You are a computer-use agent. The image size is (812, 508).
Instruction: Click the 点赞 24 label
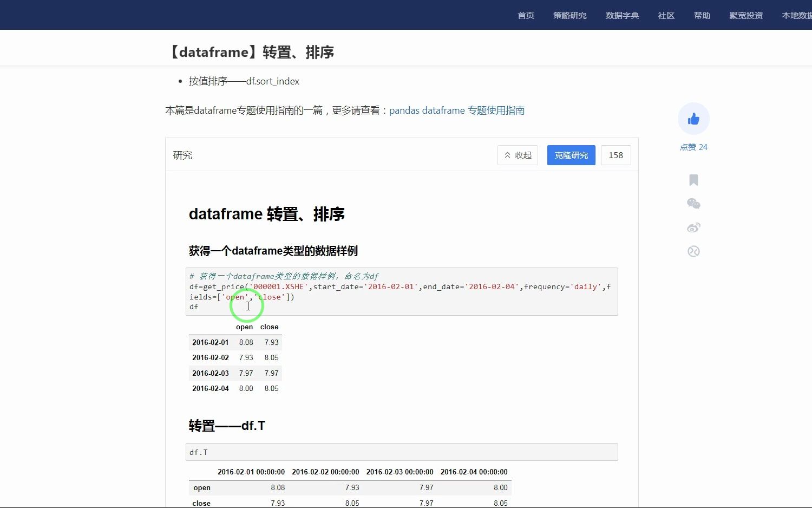click(693, 147)
